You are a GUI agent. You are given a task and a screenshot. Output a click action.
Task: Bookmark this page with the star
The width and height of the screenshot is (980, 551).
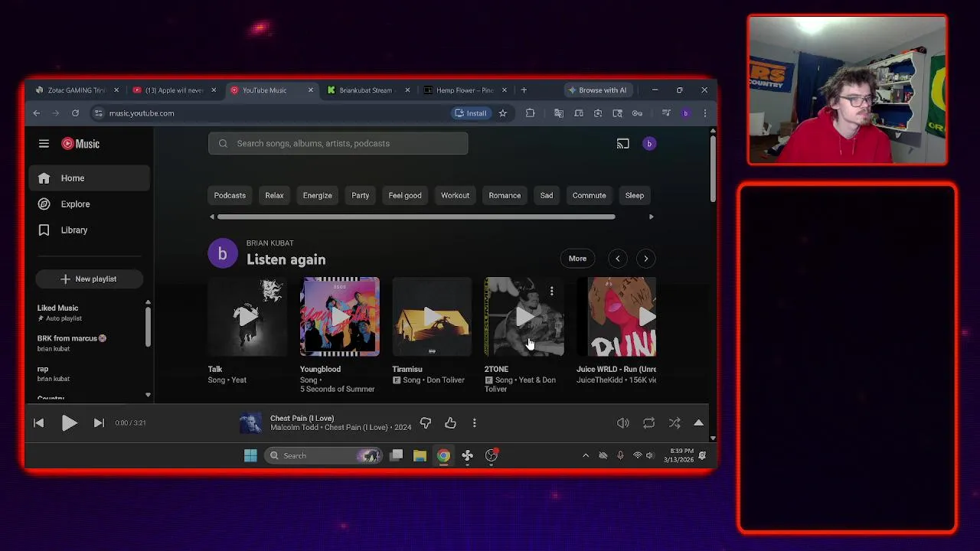click(502, 112)
